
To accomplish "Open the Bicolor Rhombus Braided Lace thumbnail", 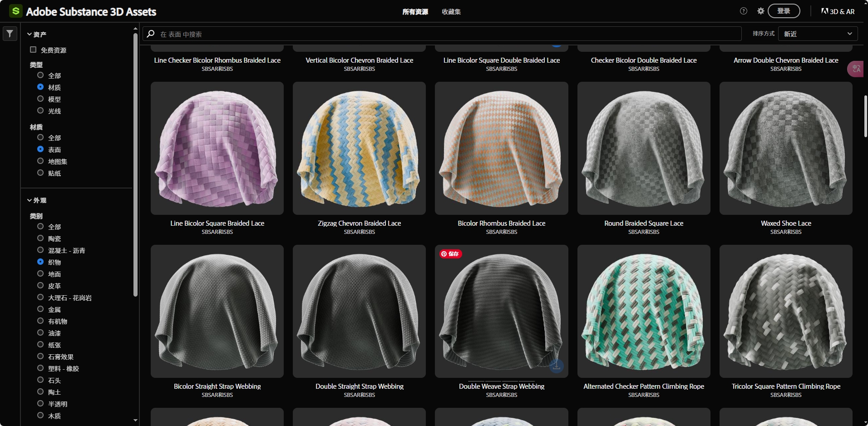I will 502,148.
